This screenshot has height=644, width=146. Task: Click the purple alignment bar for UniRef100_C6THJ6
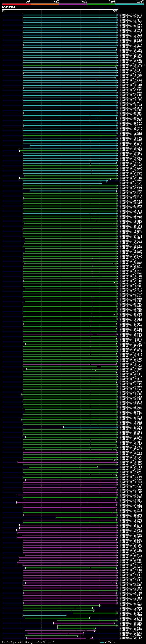70,364
